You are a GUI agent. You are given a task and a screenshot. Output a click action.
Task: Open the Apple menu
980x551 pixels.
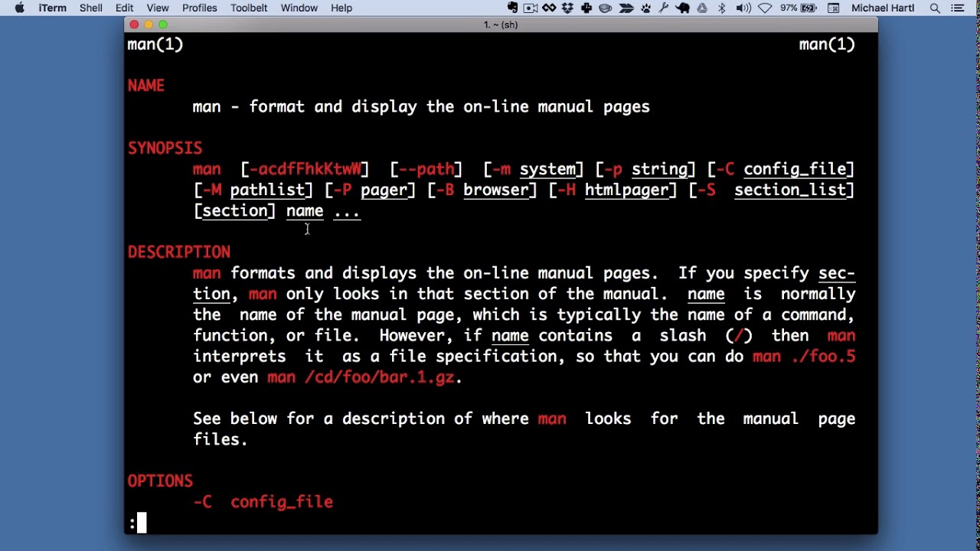tap(19, 8)
